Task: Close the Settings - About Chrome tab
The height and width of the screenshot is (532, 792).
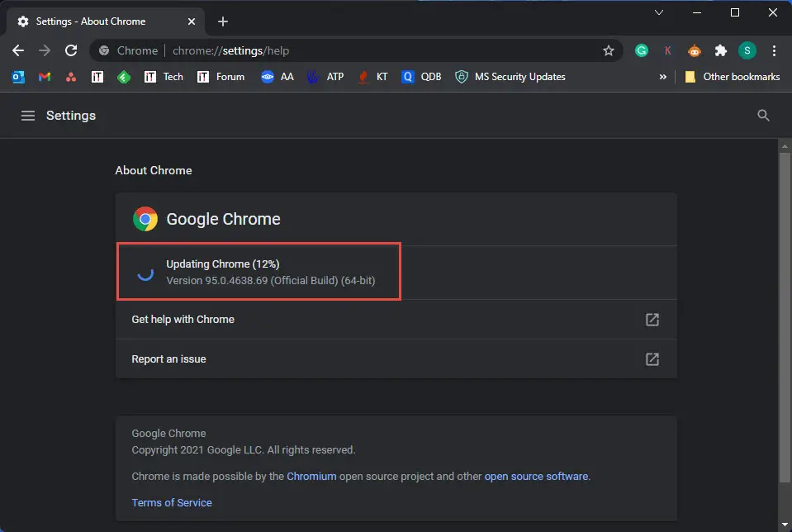Action: (192, 21)
